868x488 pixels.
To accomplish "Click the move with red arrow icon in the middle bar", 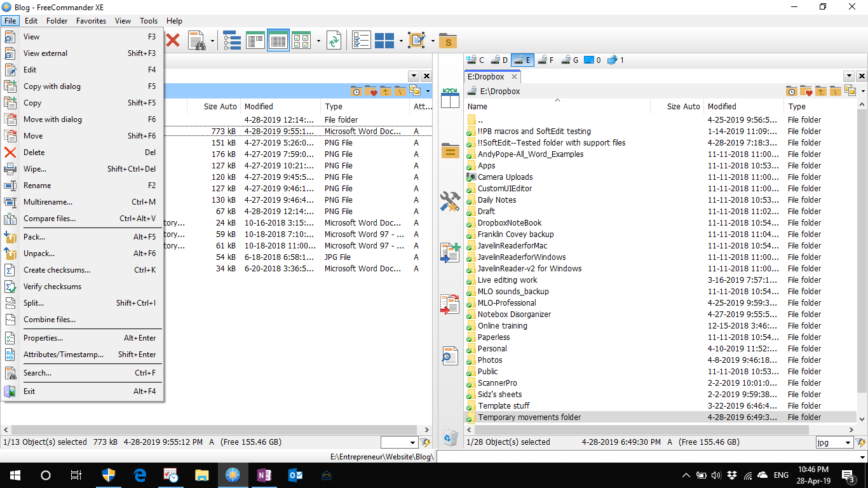I will coord(450,304).
